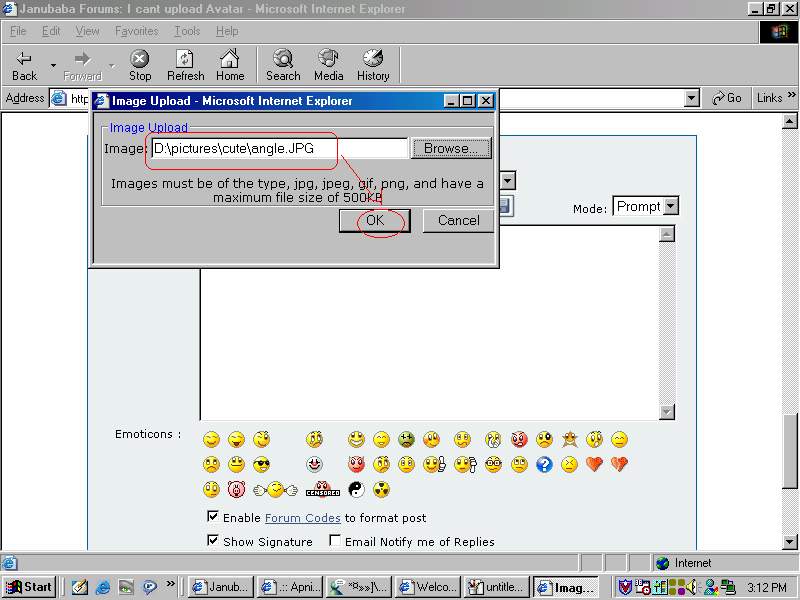Launch Internet Explorer from Quick Launch
Viewport: 800px width, 600px height.
pyautogui.click(x=103, y=587)
